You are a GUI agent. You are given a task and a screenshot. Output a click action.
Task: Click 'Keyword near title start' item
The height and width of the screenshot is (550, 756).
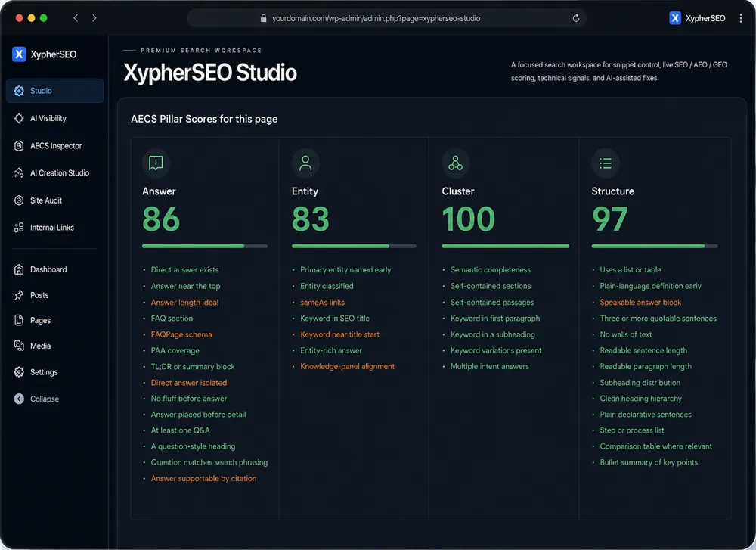(340, 334)
